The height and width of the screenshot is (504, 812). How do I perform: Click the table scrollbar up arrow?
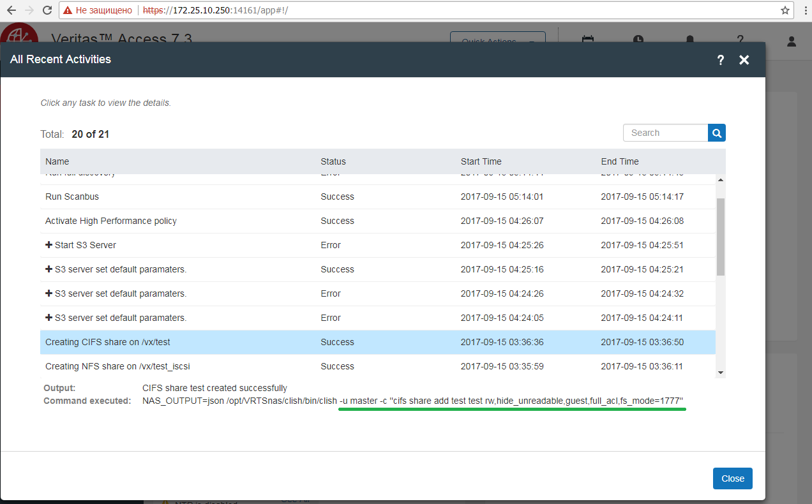point(721,181)
